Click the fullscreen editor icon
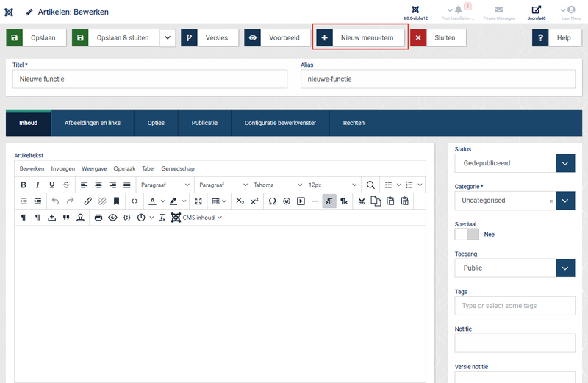The width and height of the screenshot is (588, 383). pos(198,201)
